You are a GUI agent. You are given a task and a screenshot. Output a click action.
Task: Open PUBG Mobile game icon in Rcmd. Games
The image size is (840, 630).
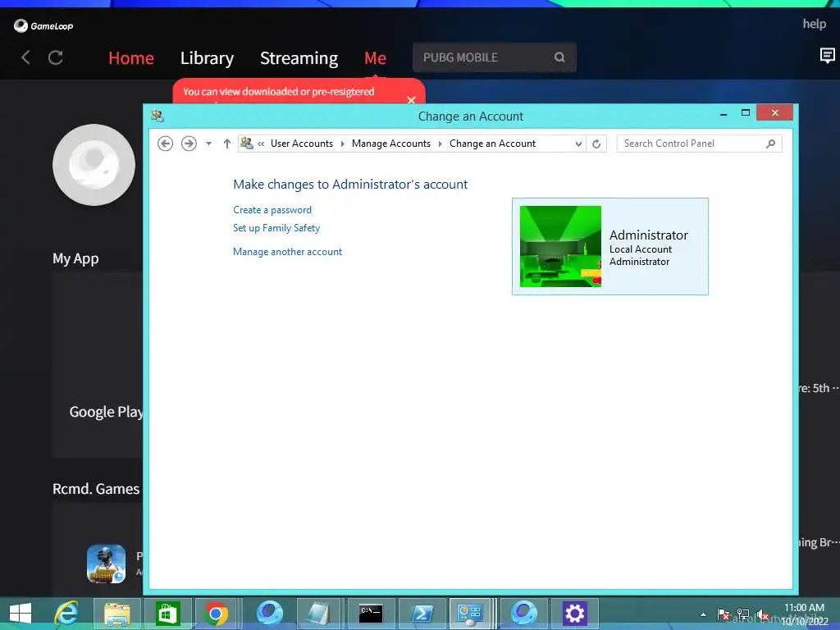[x=106, y=564]
